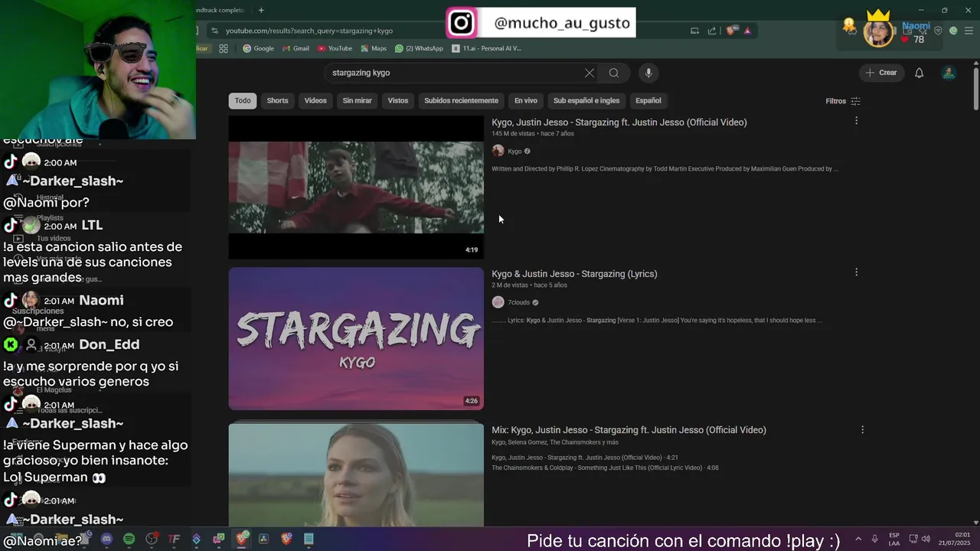Open YouTube notifications bell

[920, 73]
